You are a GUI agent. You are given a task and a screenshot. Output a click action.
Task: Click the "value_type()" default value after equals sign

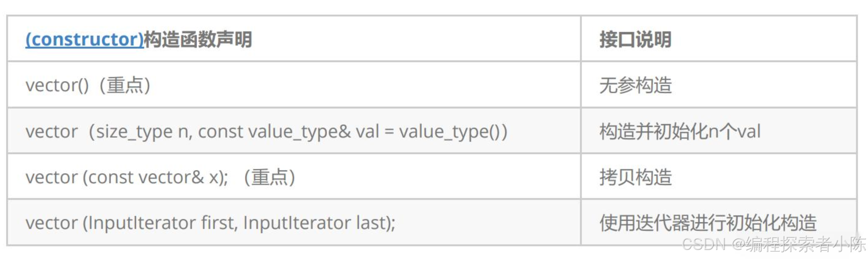coord(449,132)
